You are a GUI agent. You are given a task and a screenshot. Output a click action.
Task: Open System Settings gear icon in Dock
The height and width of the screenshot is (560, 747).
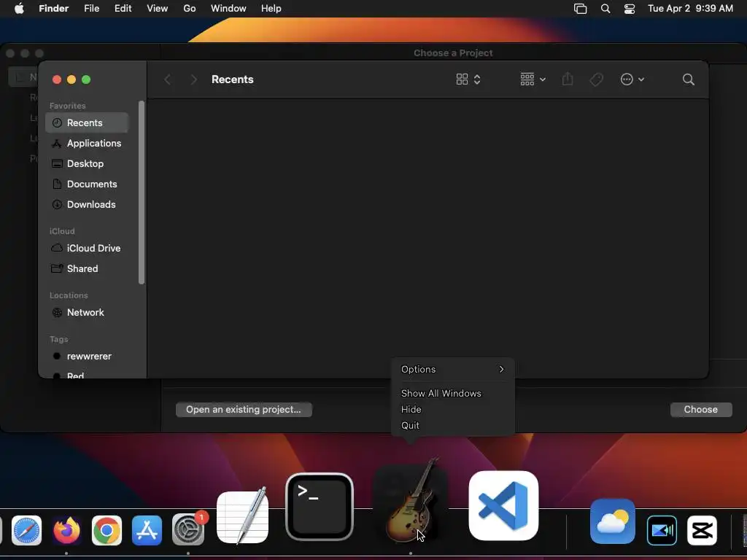coord(188,529)
